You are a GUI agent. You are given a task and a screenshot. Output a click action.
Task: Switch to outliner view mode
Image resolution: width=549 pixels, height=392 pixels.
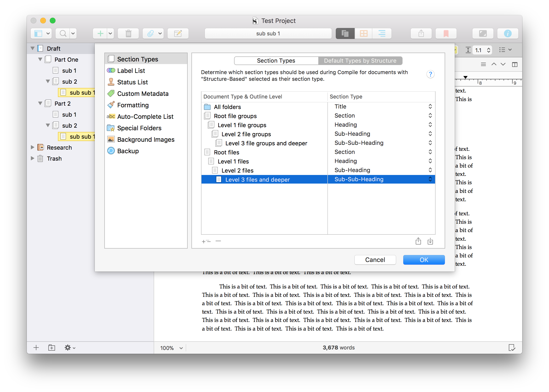(x=382, y=33)
